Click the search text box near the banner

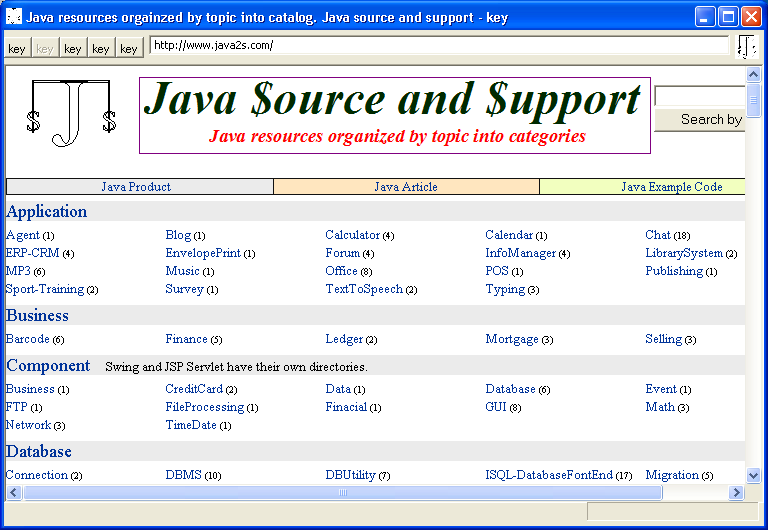pos(699,96)
